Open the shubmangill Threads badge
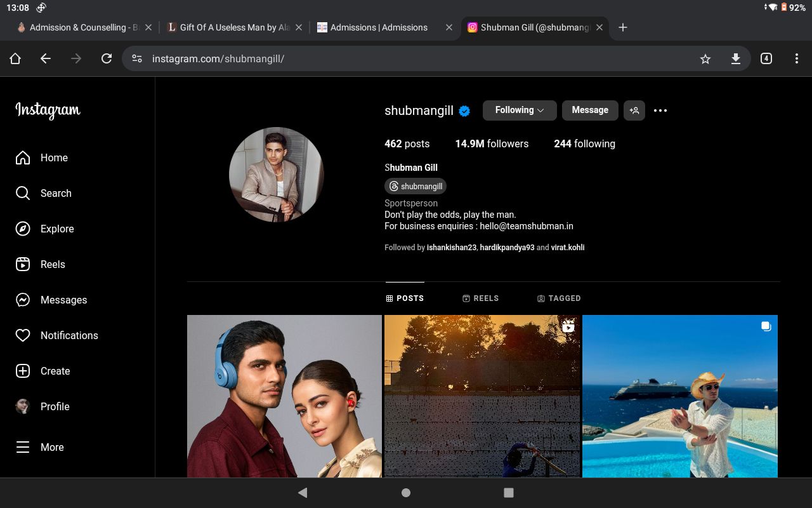The image size is (812, 508). pos(416,186)
